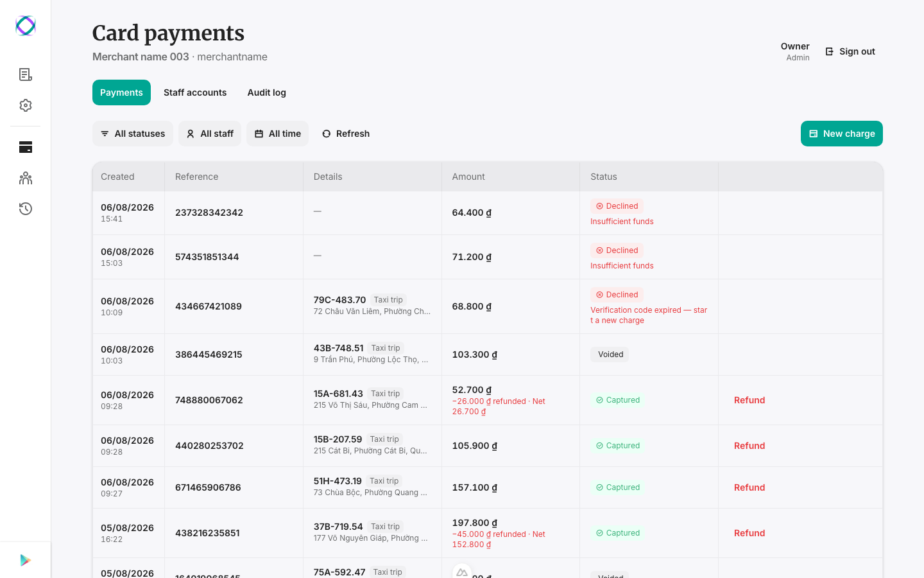Open the settings gear in sidebar
The height and width of the screenshot is (578, 924).
pos(26,105)
